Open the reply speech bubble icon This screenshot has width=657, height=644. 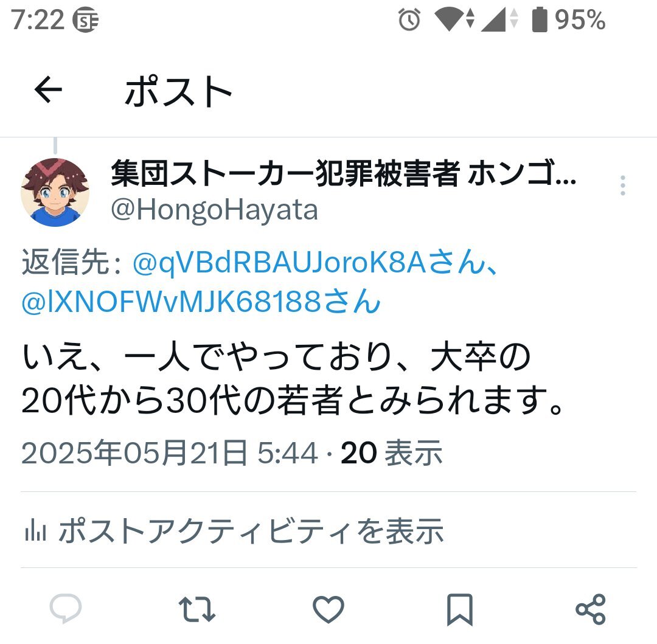65,608
